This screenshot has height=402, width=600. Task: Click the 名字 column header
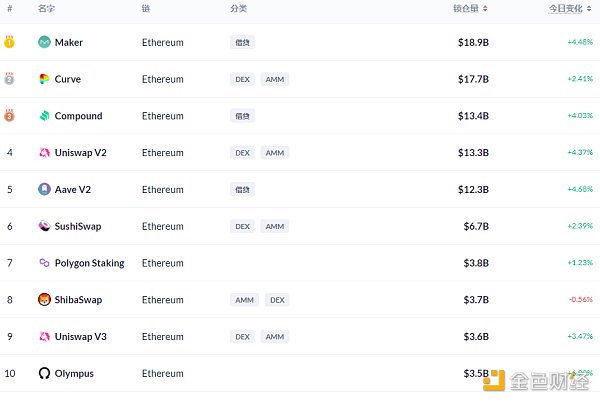coord(46,8)
